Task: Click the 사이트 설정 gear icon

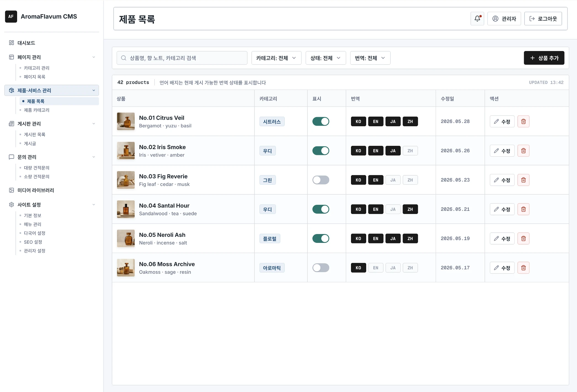Action: tap(11, 205)
